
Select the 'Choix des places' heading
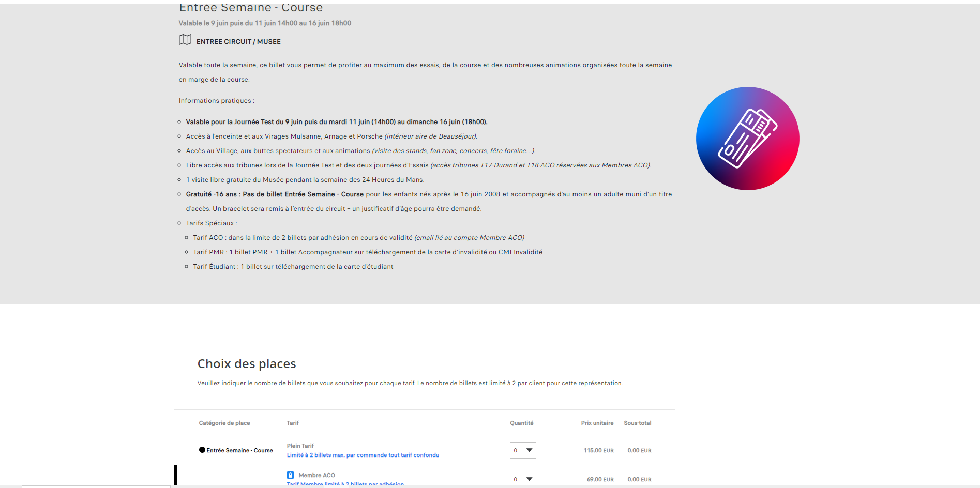pos(247,364)
